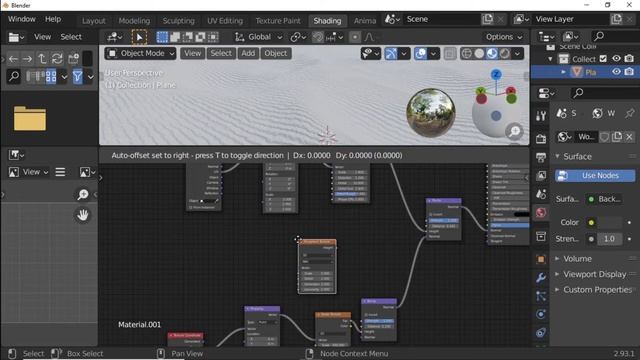Switch to the UV Editing workspace tab

[225, 21]
